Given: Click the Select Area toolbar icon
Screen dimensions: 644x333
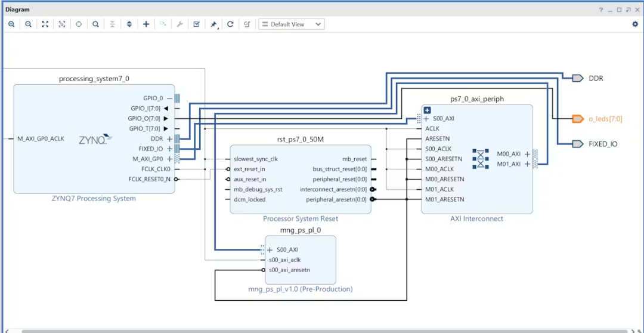Looking at the screenshot, I should [62, 24].
